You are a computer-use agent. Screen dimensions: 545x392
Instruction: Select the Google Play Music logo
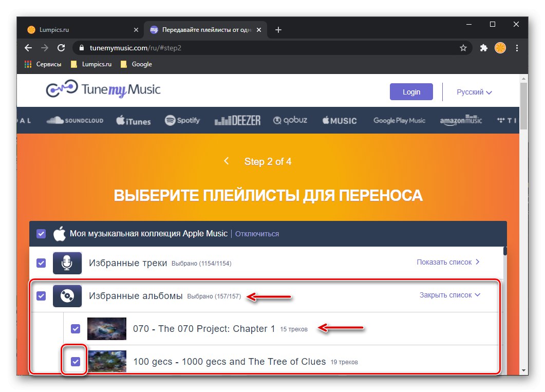(399, 121)
